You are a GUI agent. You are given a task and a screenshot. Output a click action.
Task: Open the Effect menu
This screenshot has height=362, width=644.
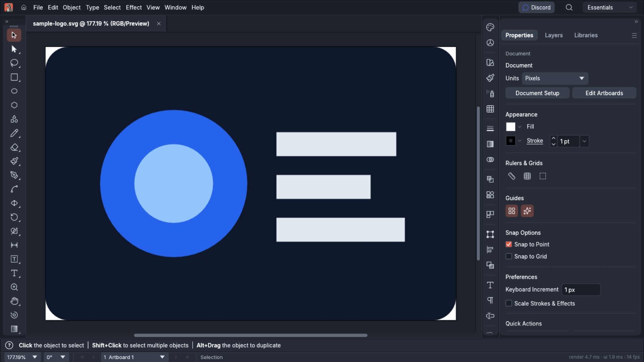pos(133,7)
